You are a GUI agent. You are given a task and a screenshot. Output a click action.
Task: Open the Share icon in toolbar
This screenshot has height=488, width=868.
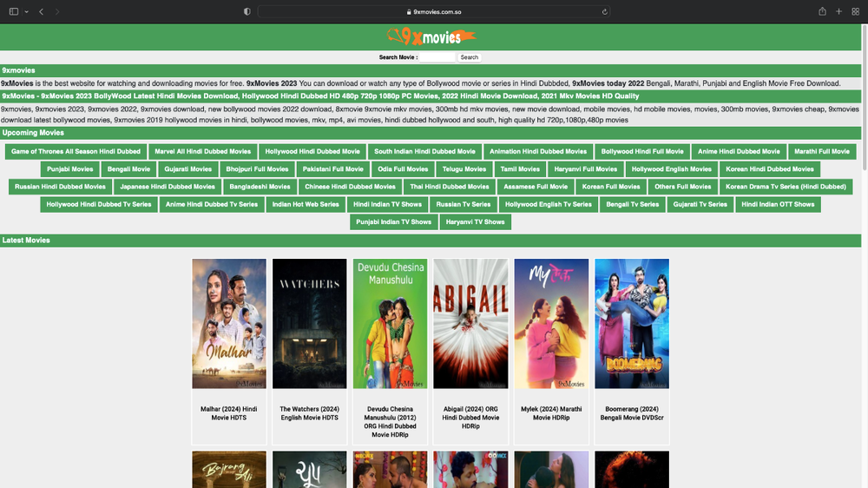[x=822, y=11]
